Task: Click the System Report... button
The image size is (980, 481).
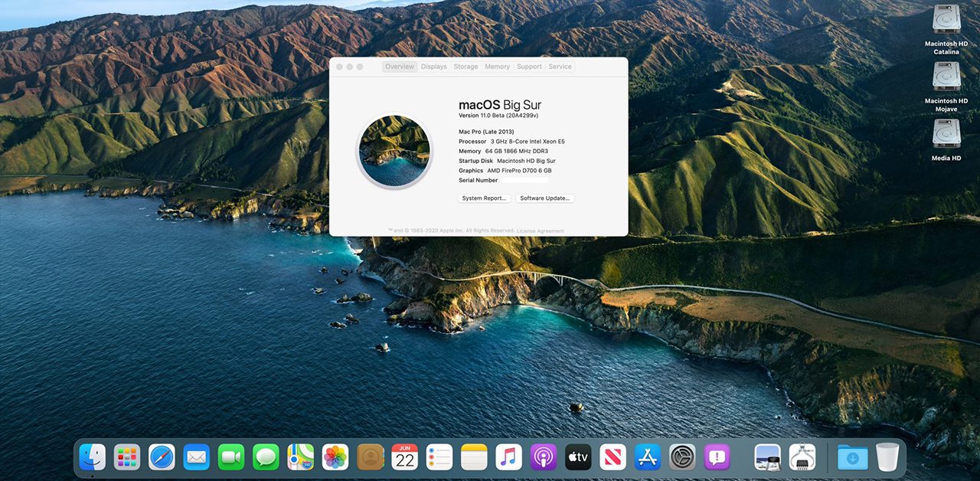Action: (485, 198)
